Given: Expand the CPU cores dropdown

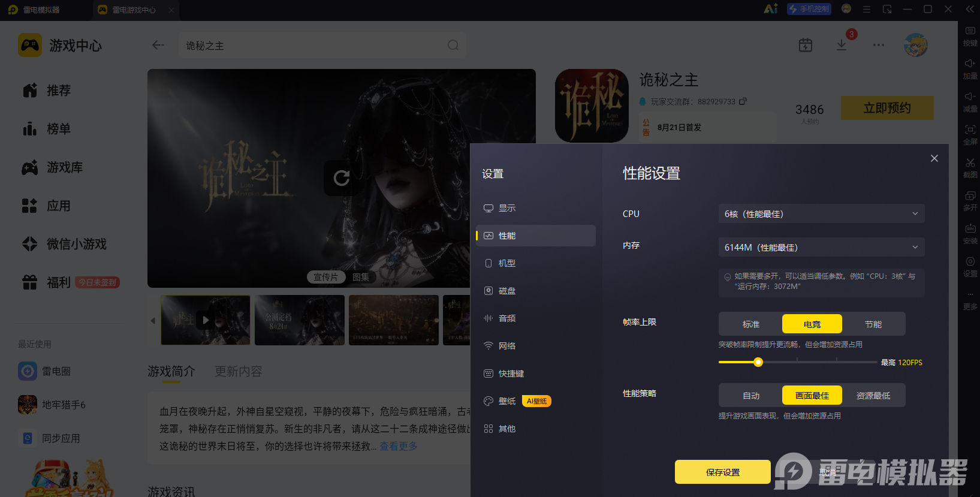Looking at the screenshot, I should 821,214.
